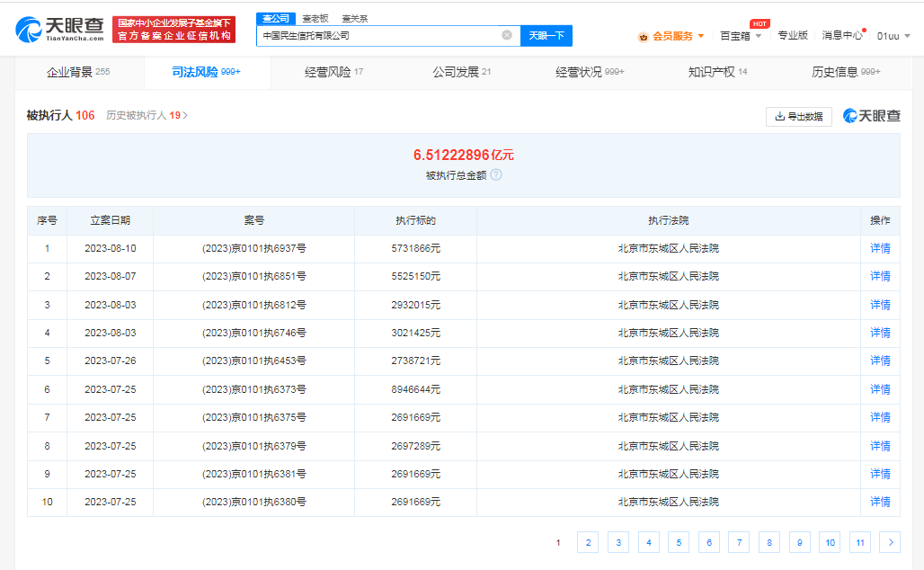Click the 天眼查 watermark logo near export

[x=871, y=116]
